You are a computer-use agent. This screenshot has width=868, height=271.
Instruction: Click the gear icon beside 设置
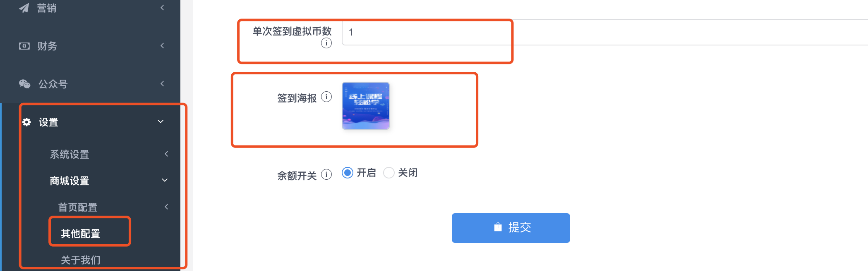[26, 122]
